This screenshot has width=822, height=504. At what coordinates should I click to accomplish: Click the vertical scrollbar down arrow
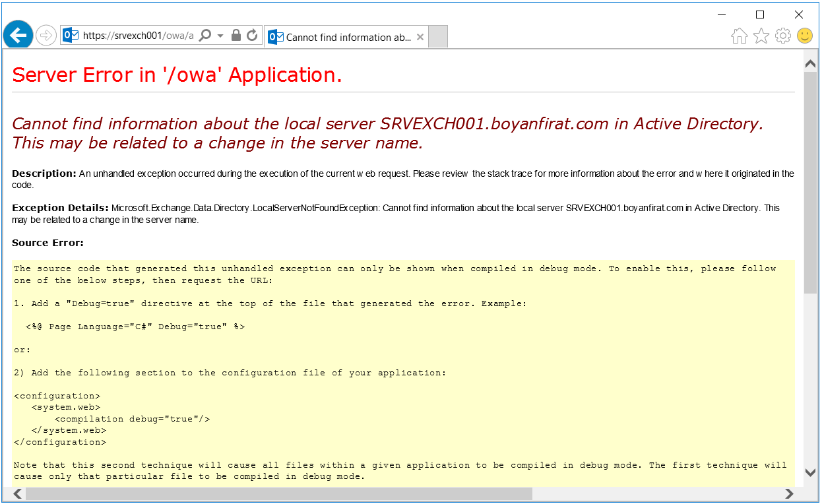tap(811, 472)
